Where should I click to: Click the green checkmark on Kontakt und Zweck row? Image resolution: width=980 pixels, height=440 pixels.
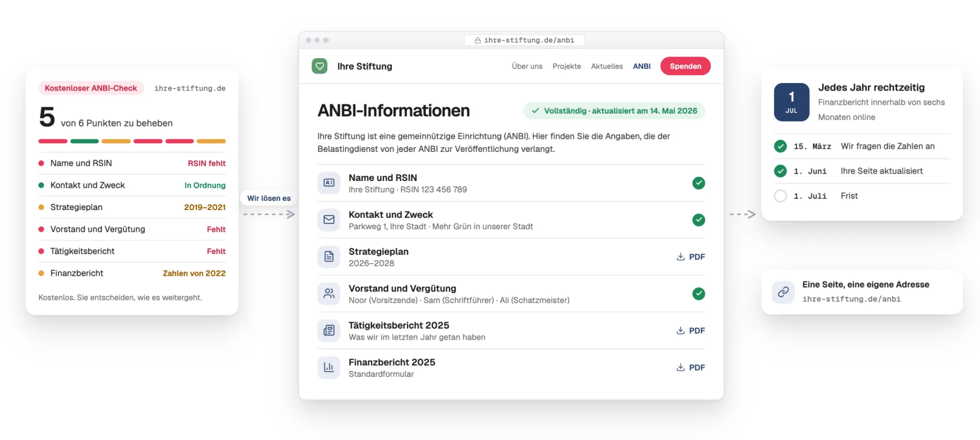point(699,220)
